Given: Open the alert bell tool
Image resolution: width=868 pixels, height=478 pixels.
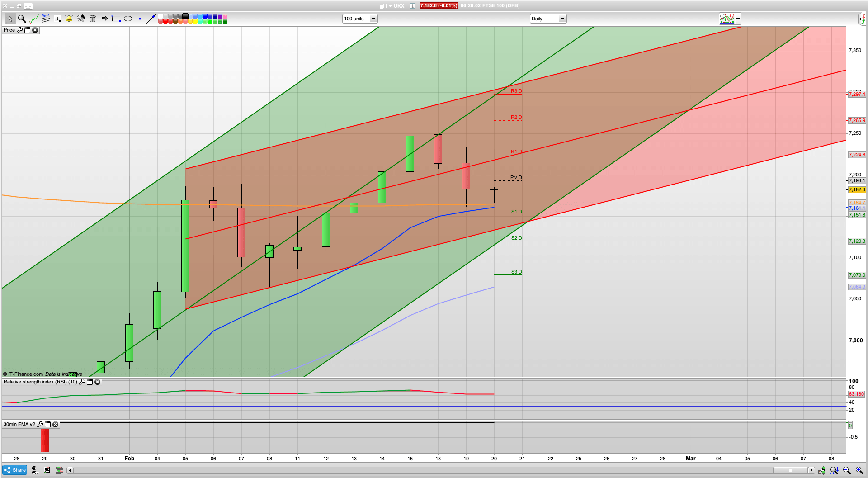Looking at the screenshot, I should tap(69, 19).
